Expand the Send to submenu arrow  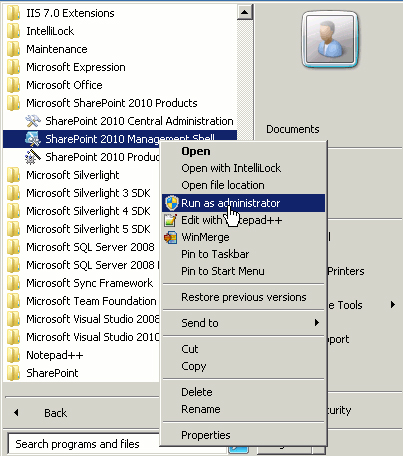(317, 323)
